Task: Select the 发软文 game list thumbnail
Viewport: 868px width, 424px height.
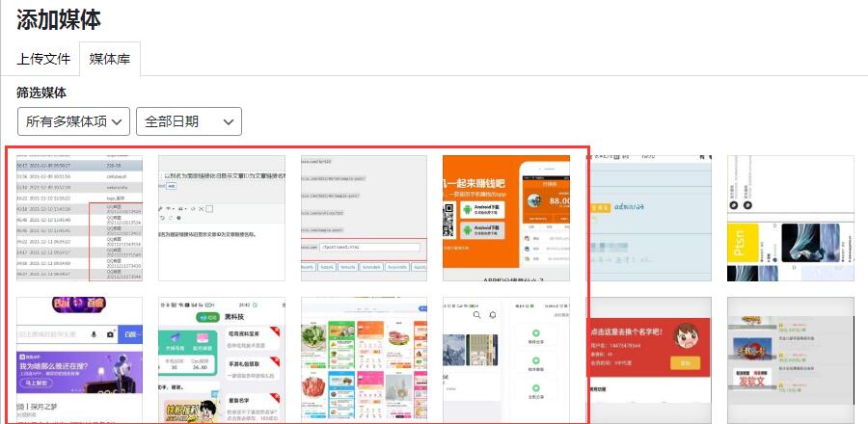Action: 791,360
